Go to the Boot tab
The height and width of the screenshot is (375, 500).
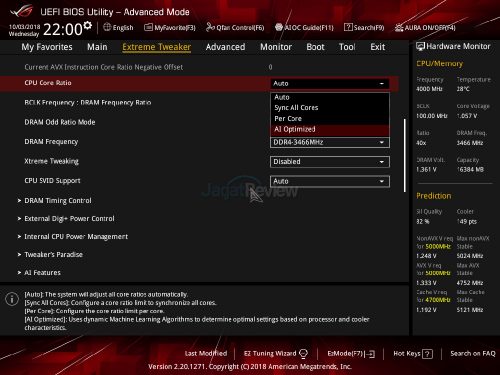click(315, 47)
